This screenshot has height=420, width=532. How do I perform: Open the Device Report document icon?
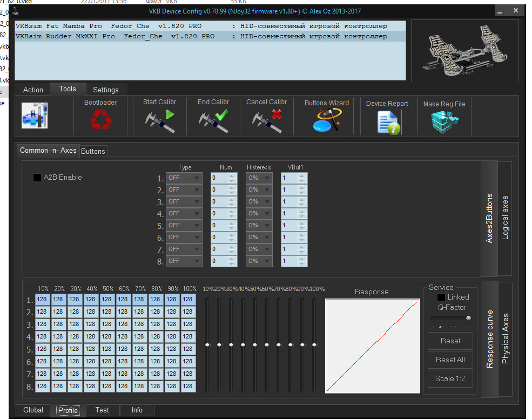tap(388, 123)
